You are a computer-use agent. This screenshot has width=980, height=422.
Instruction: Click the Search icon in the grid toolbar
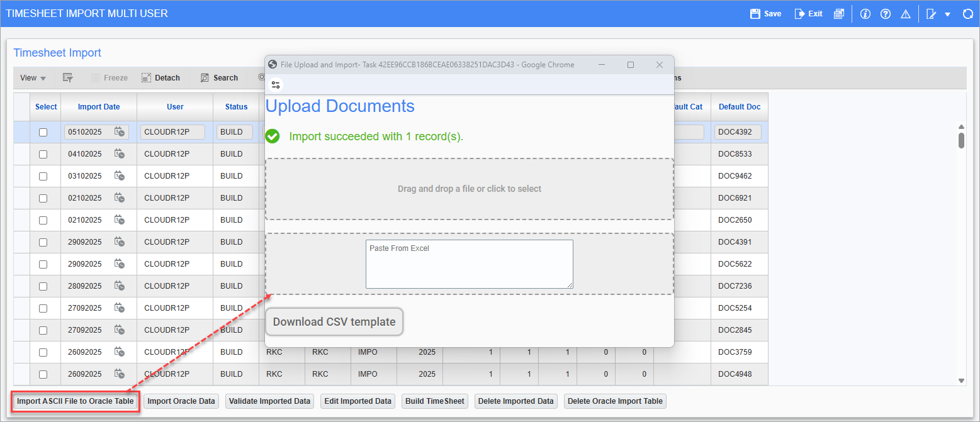(219, 77)
